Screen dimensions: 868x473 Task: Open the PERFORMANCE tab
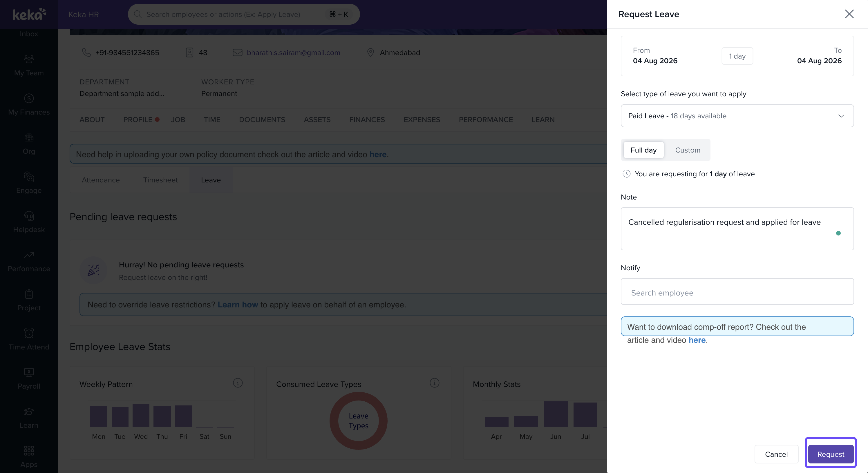coord(486,119)
